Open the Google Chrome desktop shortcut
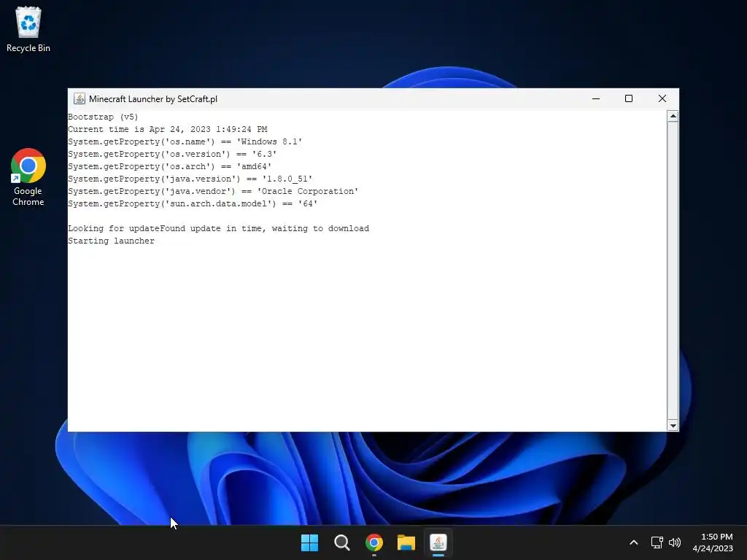Image resolution: width=747 pixels, height=560 pixels. click(x=28, y=177)
